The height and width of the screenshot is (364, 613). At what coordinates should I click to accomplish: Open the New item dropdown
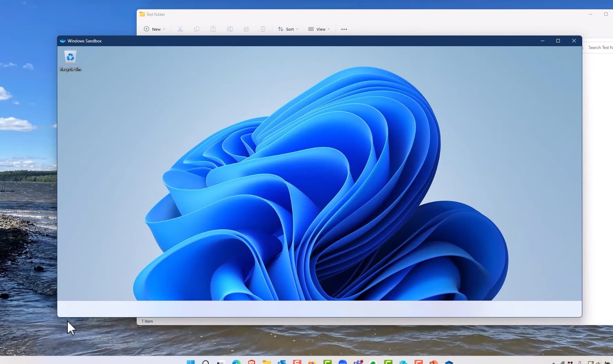point(154,29)
